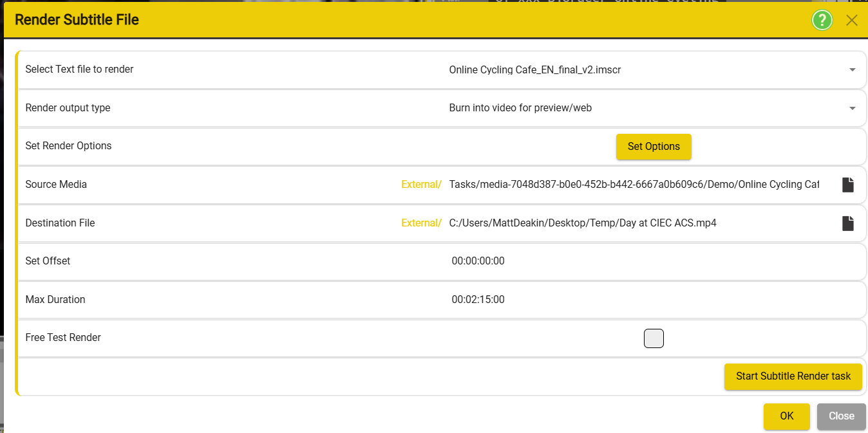Screen dimensions: 868x433
Task: Enable the Free Test Render checkbox
Action: tap(654, 338)
